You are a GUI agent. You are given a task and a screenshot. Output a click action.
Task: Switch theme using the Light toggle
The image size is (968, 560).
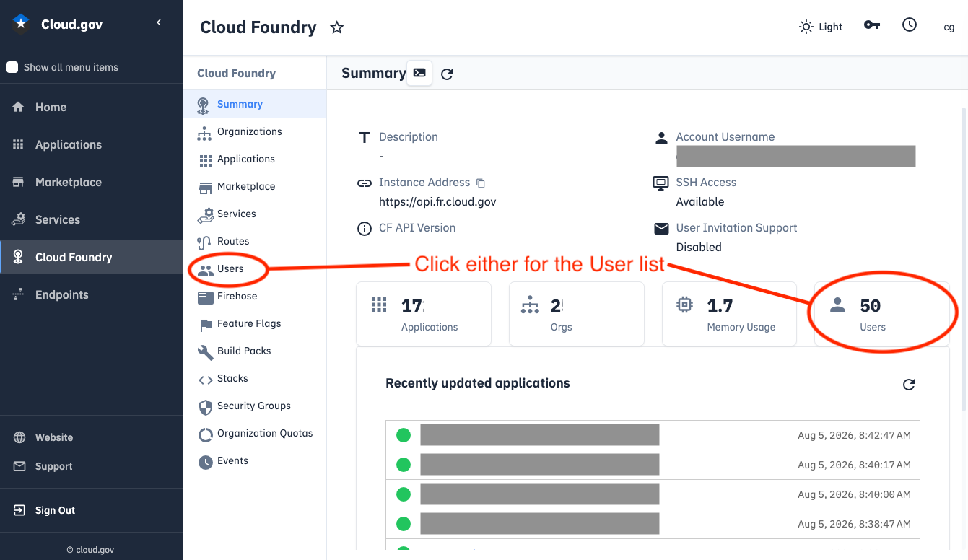(821, 27)
